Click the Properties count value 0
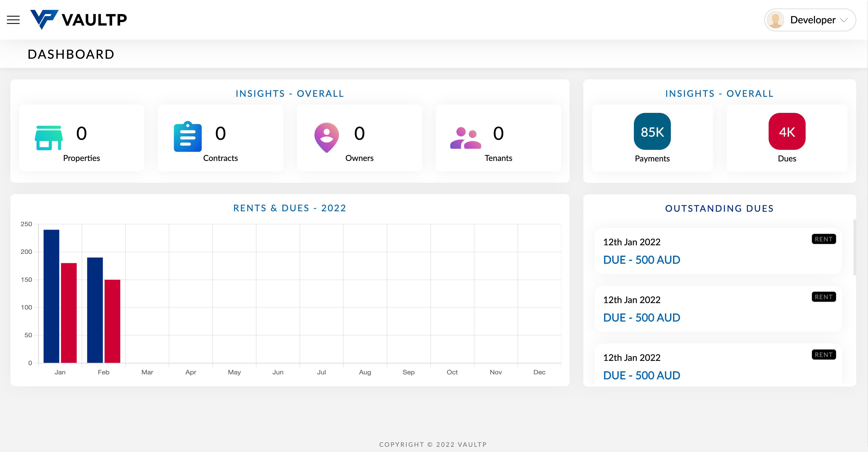This screenshot has height=452, width=868. 81,133
